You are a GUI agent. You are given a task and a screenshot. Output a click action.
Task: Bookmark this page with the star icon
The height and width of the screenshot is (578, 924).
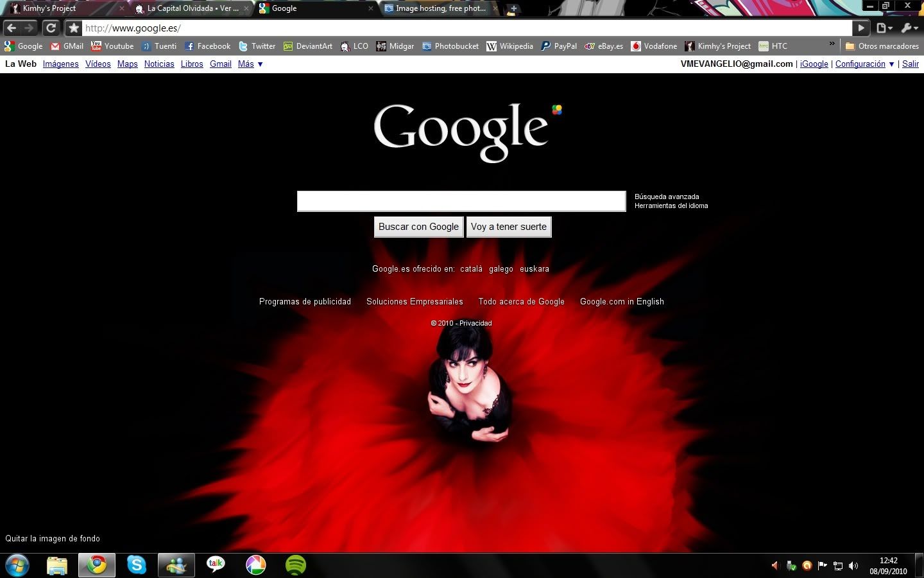tap(74, 28)
